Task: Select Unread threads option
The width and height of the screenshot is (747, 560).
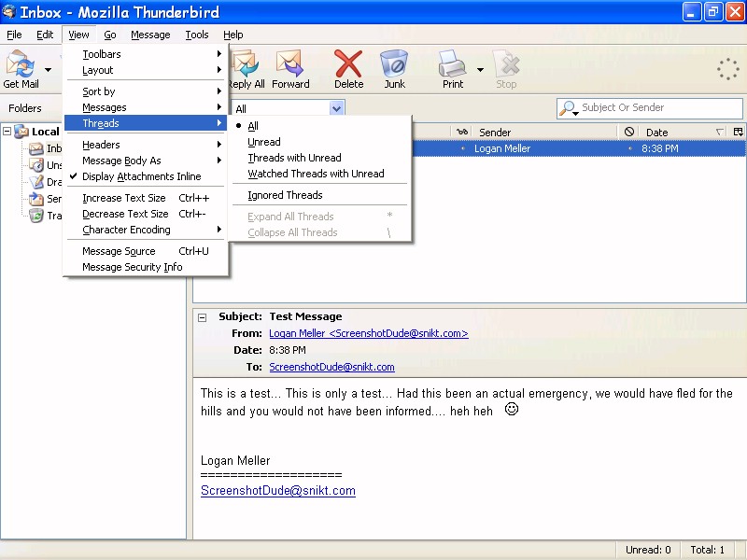Action: pyautogui.click(x=319, y=142)
